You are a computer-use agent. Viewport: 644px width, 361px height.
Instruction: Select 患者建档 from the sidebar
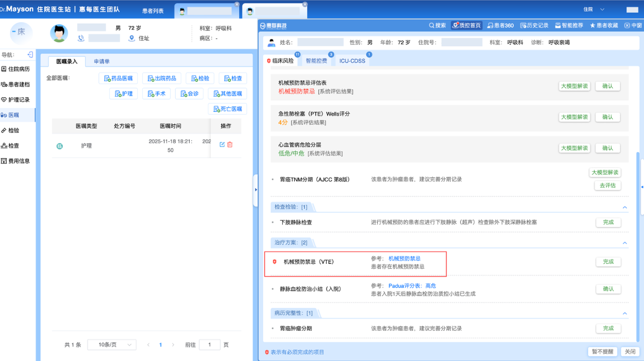(20, 85)
